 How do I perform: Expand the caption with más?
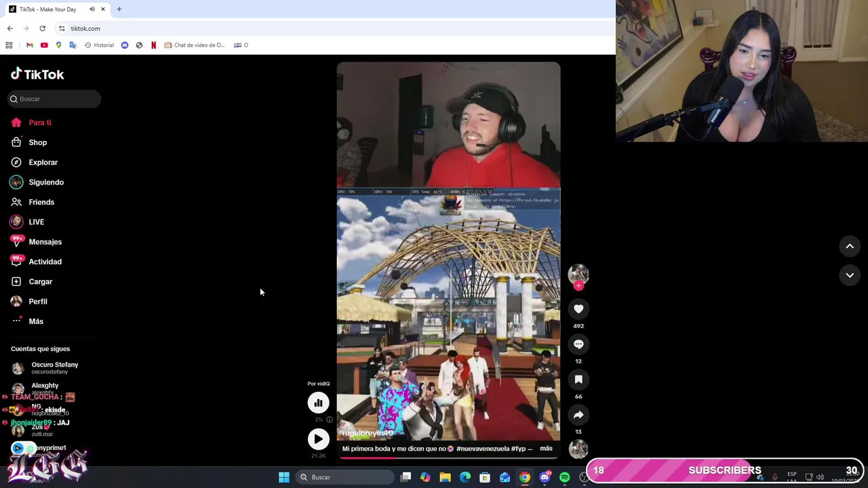[546, 449]
